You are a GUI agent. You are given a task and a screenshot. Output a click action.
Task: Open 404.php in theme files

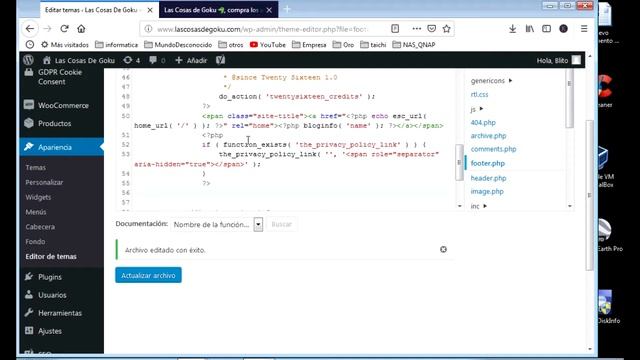point(483,122)
